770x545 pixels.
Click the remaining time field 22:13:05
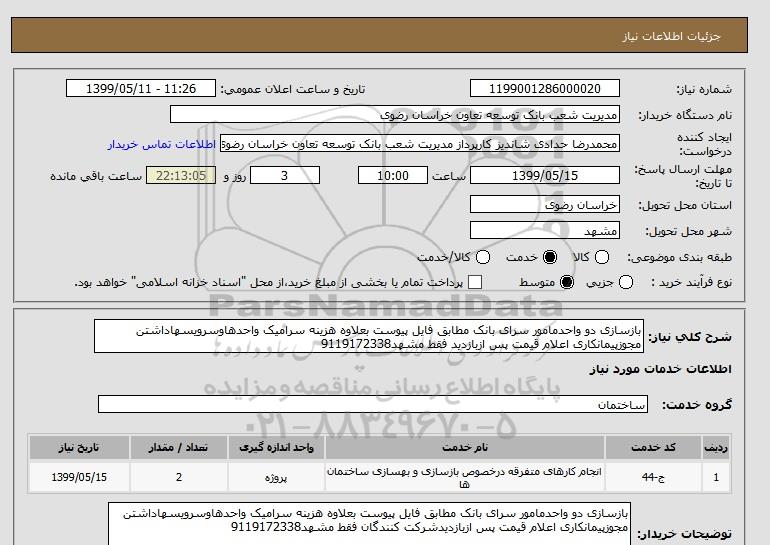coord(181,175)
